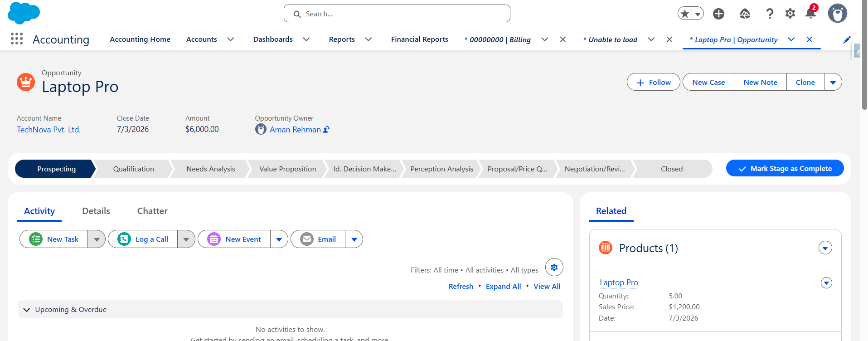Open the Trailhead guidance icon
This screenshot has height=341, width=868.
pos(745,14)
